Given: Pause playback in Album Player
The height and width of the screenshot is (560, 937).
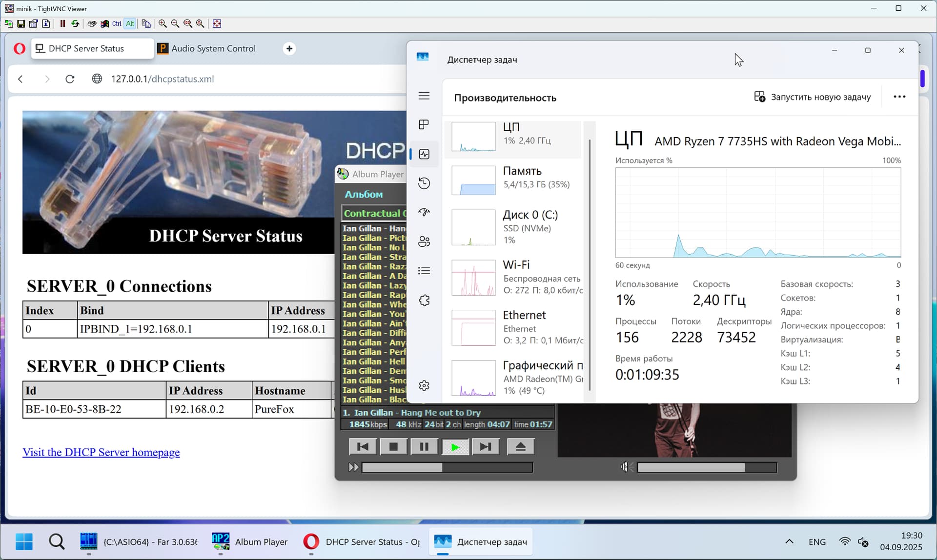Looking at the screenshot, I should (424, 446).
